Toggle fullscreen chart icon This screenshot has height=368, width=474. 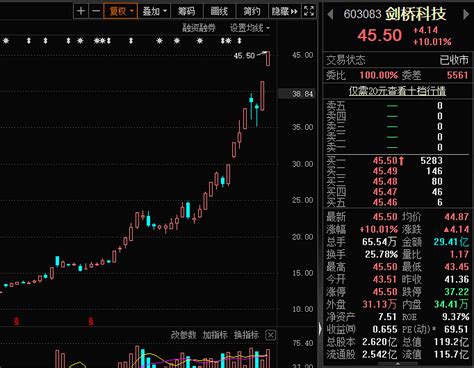(x=309, y=11)
